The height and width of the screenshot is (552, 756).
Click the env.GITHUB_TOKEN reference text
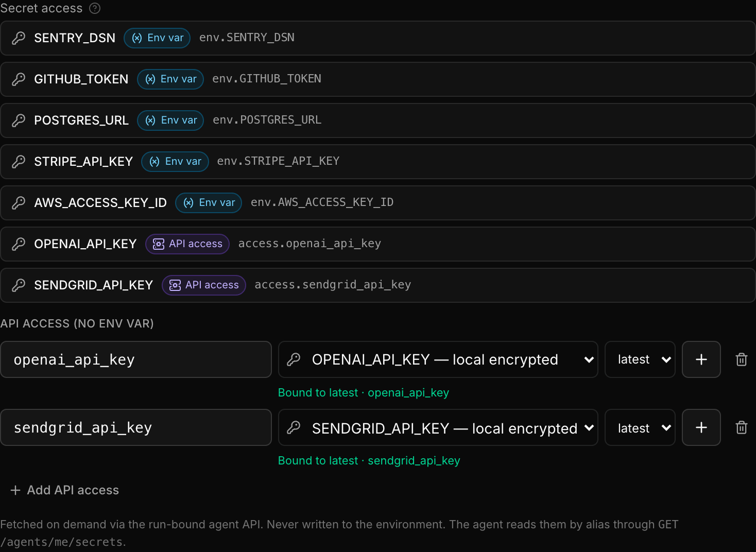pos(267,79)
